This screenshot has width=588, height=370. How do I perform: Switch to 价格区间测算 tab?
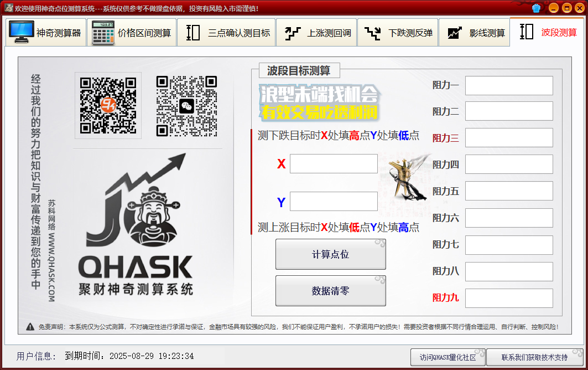click(132, 33)
